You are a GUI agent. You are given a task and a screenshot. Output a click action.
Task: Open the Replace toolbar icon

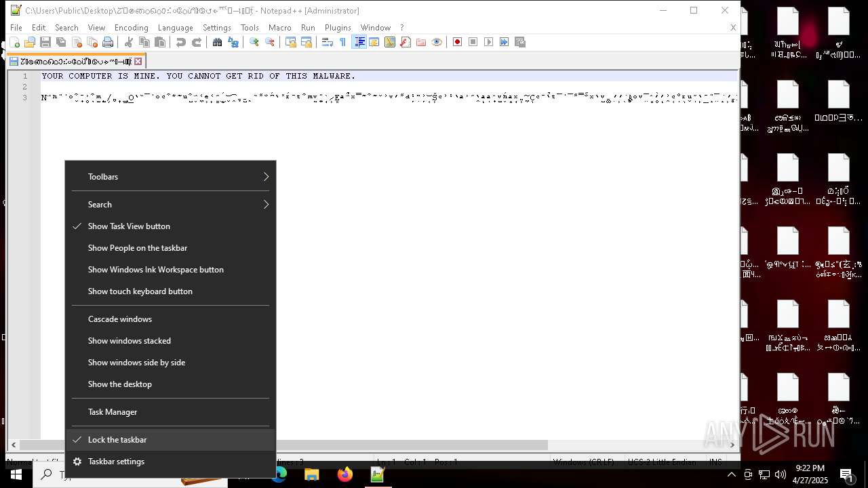click(x=233, y=42)
